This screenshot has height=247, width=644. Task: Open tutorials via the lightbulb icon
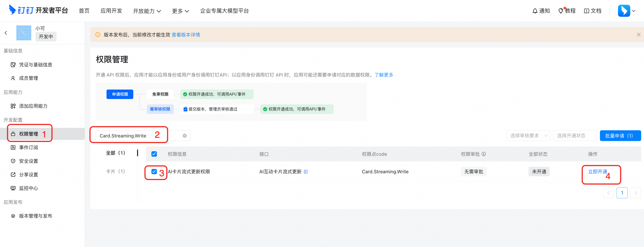[x=561, y=11]
